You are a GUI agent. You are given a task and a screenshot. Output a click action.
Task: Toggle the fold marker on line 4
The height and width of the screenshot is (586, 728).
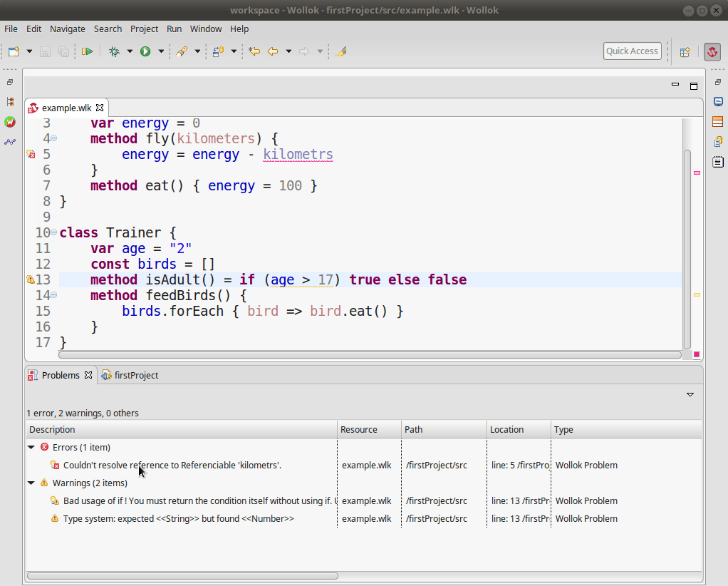tap(54, 138)
